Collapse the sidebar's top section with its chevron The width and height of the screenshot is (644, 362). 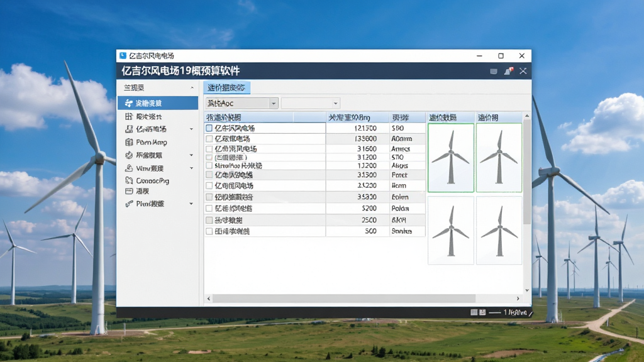192,88
